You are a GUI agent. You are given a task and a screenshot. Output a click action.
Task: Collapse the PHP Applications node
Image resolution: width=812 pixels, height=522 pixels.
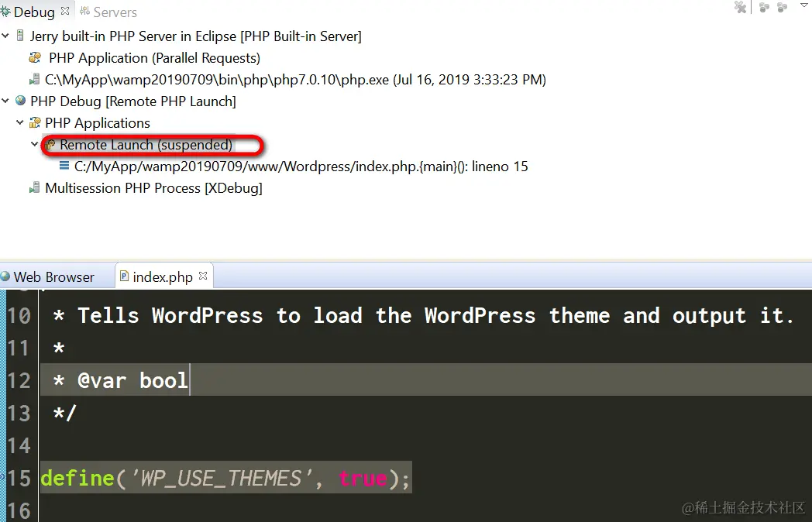[x=20, y=122]
